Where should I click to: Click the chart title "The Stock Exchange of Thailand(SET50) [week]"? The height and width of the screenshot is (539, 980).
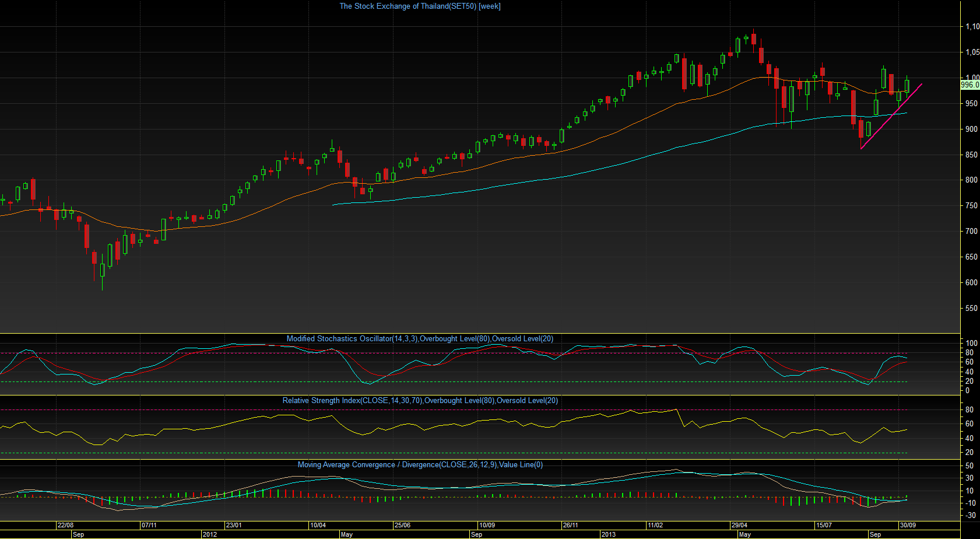pyautogui.click(x=420, y=6)
